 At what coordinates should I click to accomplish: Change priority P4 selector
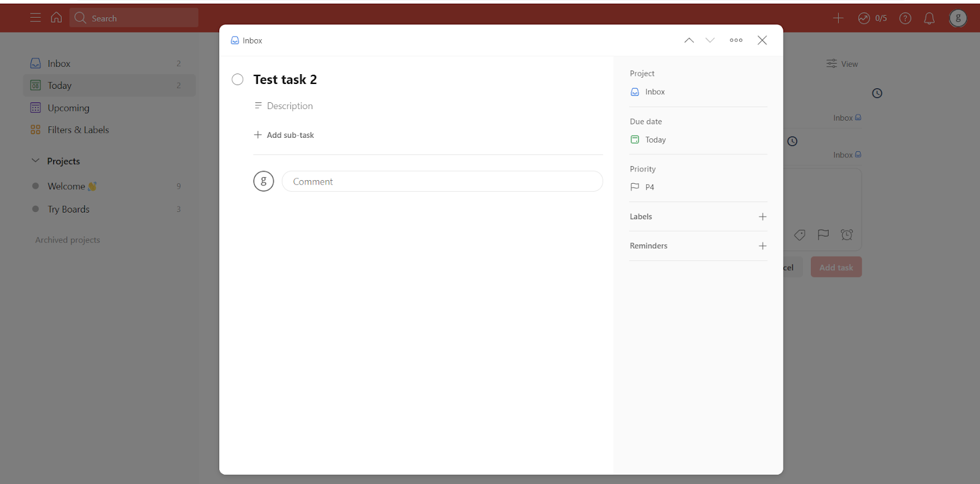click(x=643, y=187)
